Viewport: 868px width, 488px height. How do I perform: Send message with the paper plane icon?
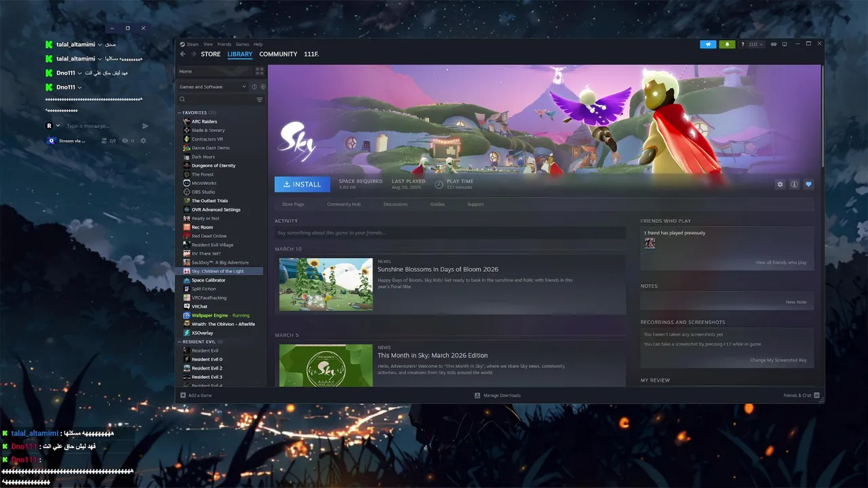pos(145,126)
